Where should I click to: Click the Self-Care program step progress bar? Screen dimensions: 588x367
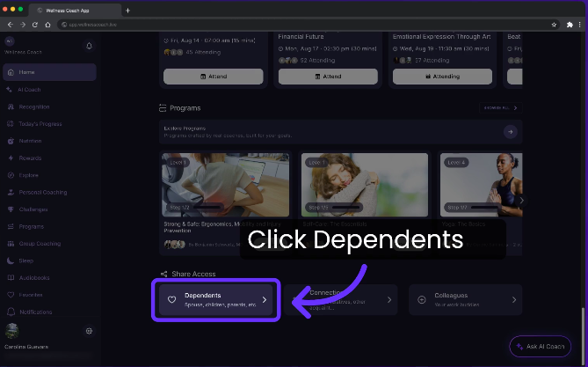pyautogui.click(x=346, y=208)
